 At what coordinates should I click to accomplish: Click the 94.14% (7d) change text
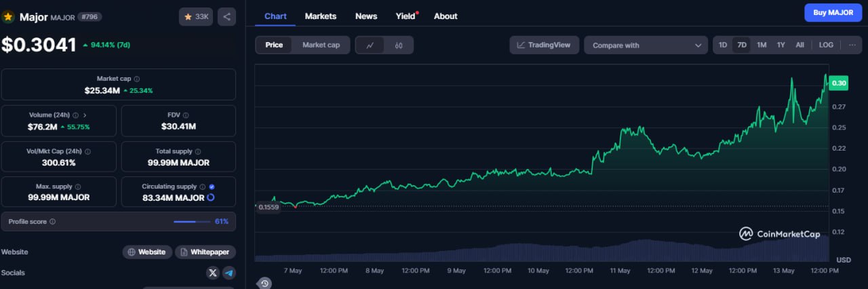click(111, 45)
